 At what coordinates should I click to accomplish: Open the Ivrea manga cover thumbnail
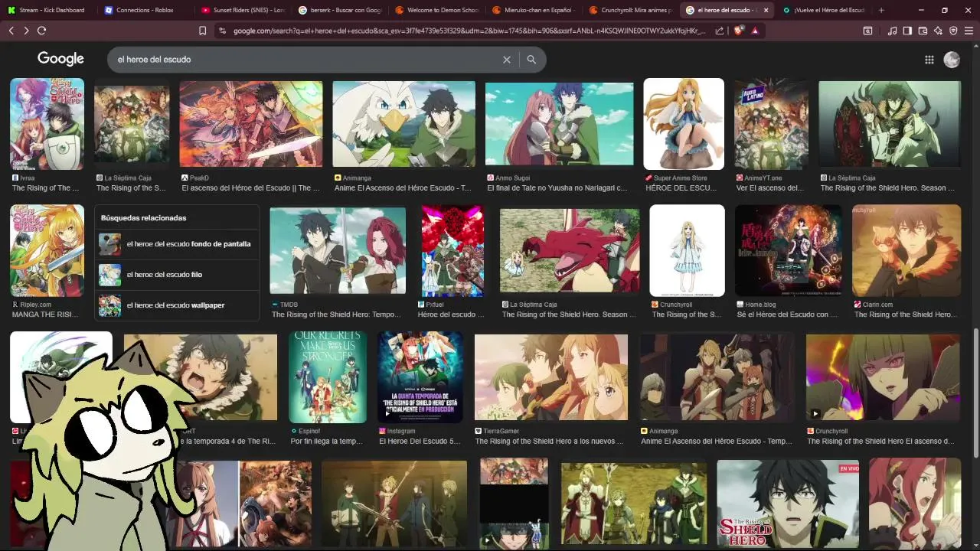pos(47,124)
